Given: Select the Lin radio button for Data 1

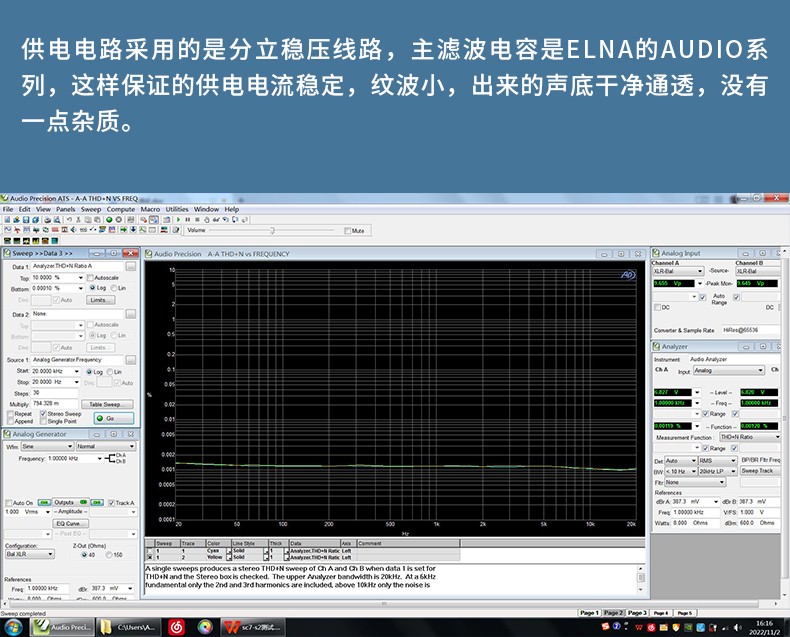Looking at the screenshot, I should coord(114,288).
